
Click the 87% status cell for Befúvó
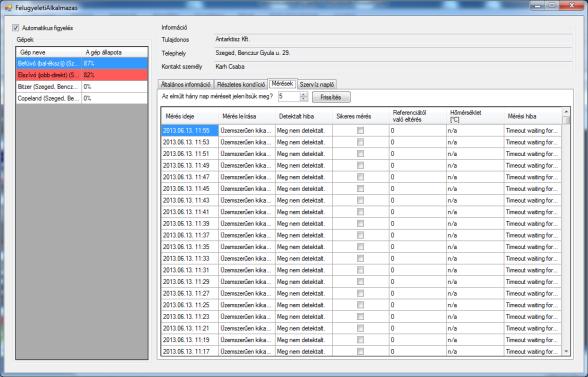tap(115, 63)
